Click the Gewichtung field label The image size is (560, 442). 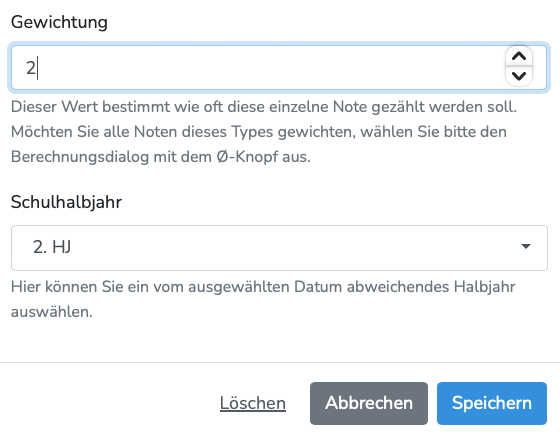(x=59, y=22)
